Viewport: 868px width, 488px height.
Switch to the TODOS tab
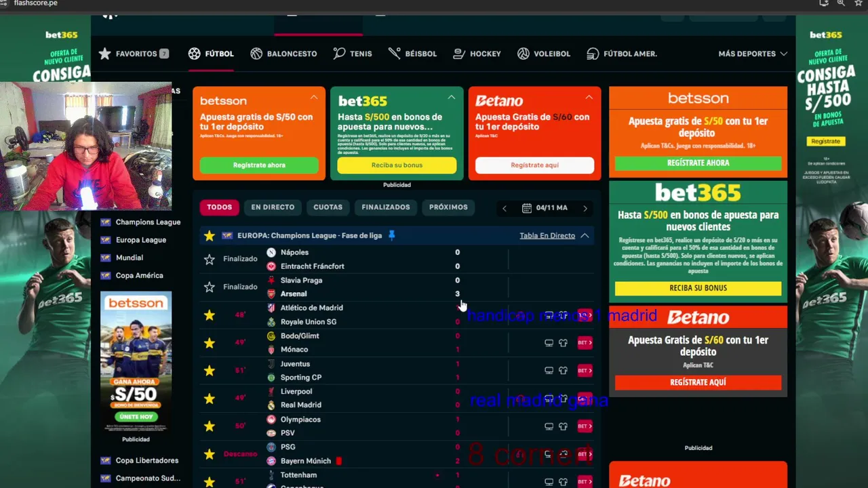tap(219, 207)
